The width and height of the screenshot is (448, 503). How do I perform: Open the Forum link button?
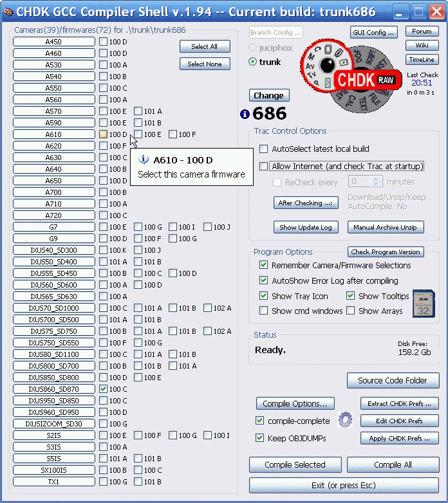pos(422,32)
